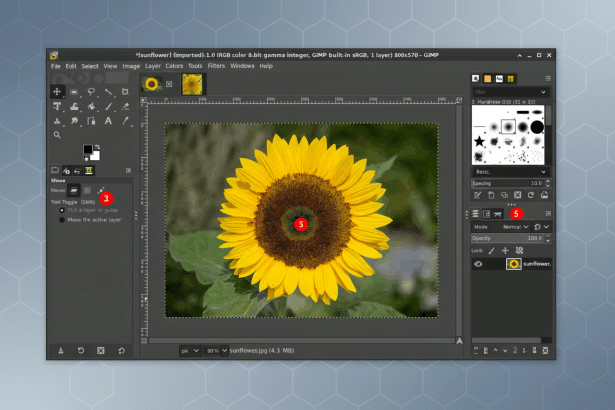615x410 pixels.
Task: Open the brush filter dropdown arrow
Action: point(543,92)
